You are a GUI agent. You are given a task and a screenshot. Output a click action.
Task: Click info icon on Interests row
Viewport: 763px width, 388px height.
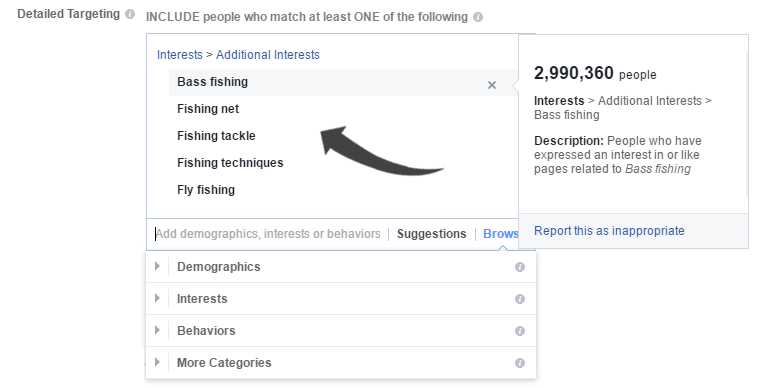point(520,299)
